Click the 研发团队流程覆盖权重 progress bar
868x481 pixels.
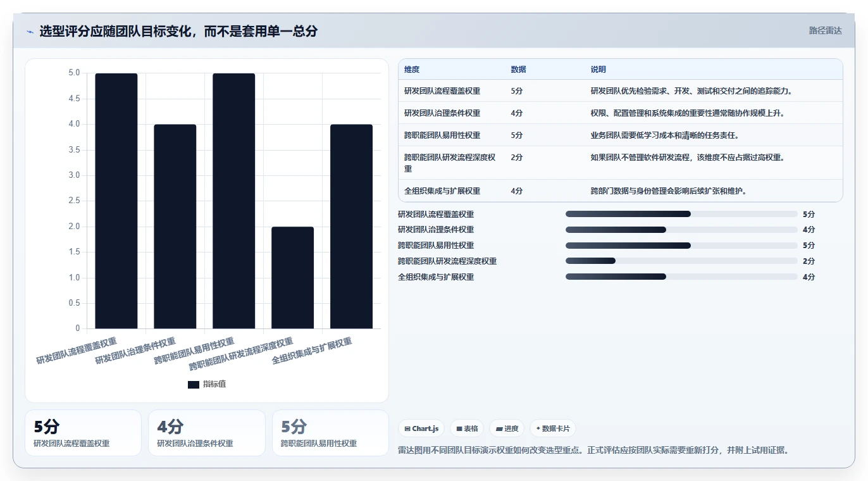(x=681, y=214)
